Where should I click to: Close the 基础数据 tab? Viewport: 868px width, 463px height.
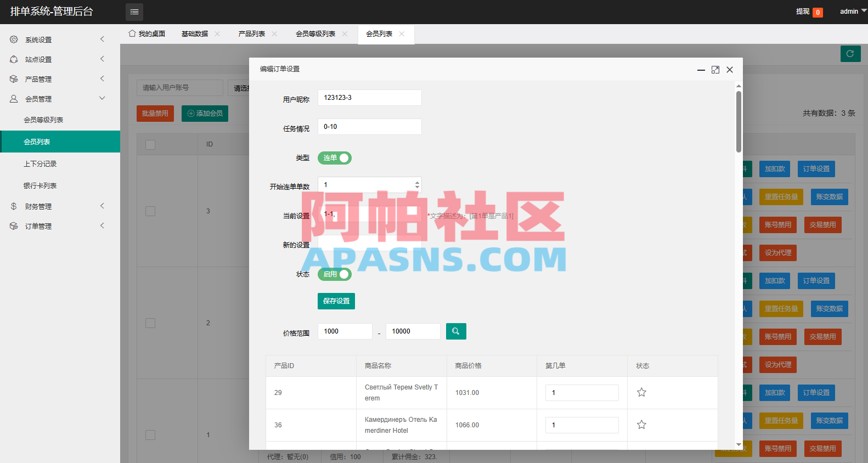pos(217,34)
